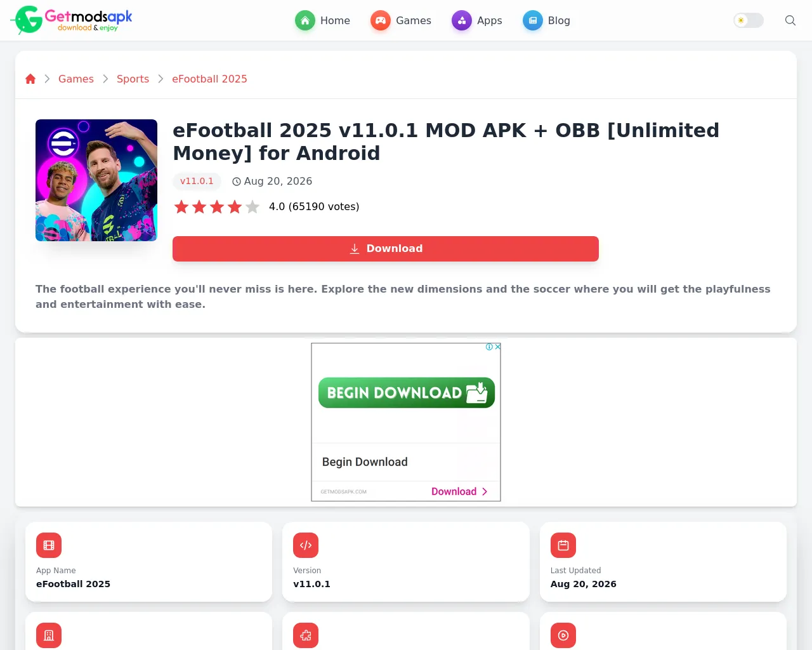The image size is (812, 650).
Task: Open the search magnifier icon
Action: [x=790, y=20]
